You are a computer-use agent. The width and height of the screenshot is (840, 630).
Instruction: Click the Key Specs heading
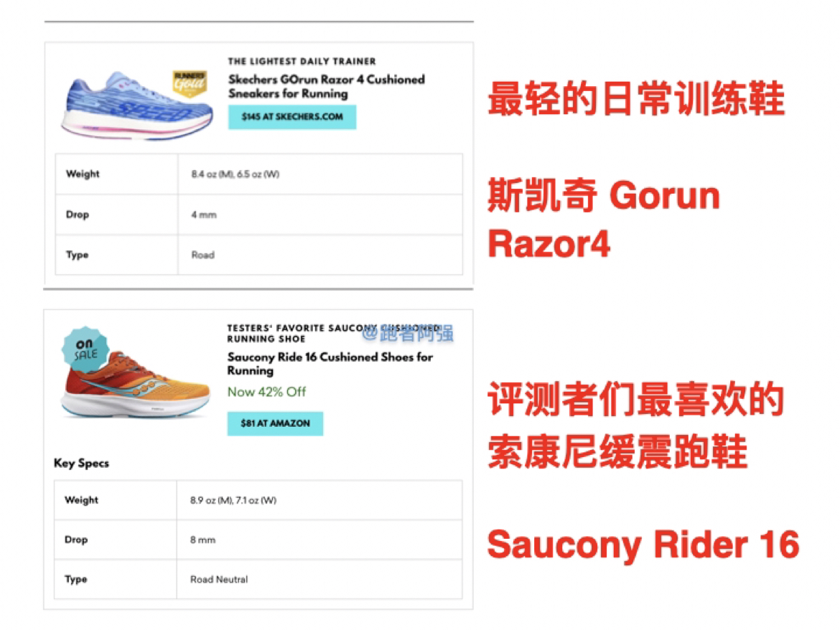pyautogui.click(x=81, y=464)
